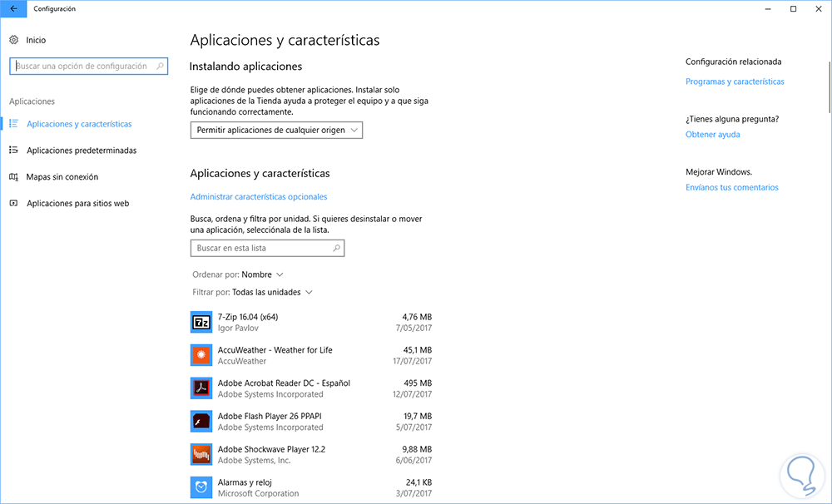Click the magnifier icon in the list search
The image size is (832, 504).
tap(336, 248)
